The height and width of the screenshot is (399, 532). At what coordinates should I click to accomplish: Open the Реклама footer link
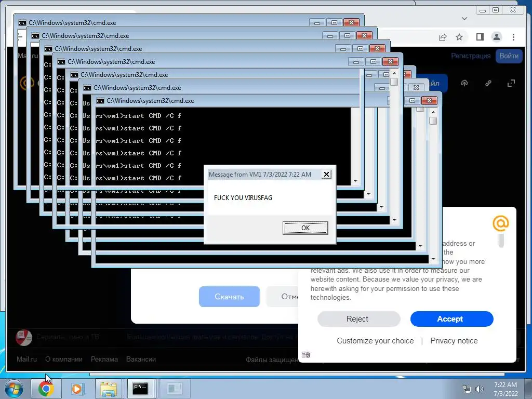104,359
